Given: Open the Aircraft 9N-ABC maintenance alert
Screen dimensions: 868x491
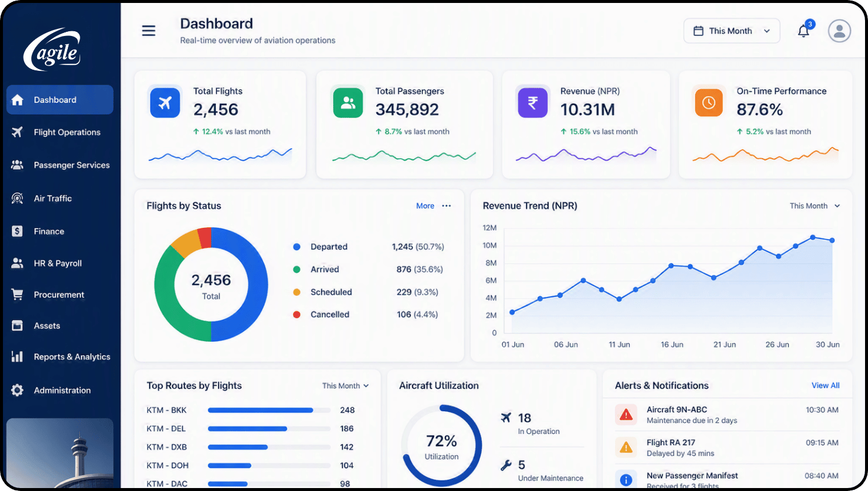Looking at the screenshot, I should [x=727, y=415].
